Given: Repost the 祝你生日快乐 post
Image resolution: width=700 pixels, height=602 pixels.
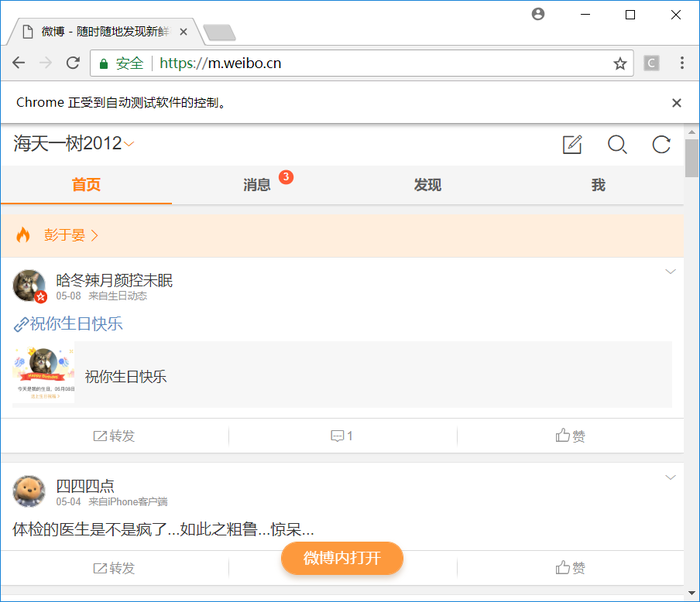Looking at the screenshot, I should tap(114, 435).
